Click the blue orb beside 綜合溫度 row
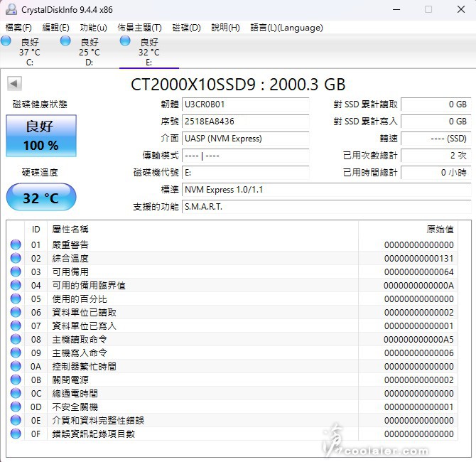 (x=16, y=259)
